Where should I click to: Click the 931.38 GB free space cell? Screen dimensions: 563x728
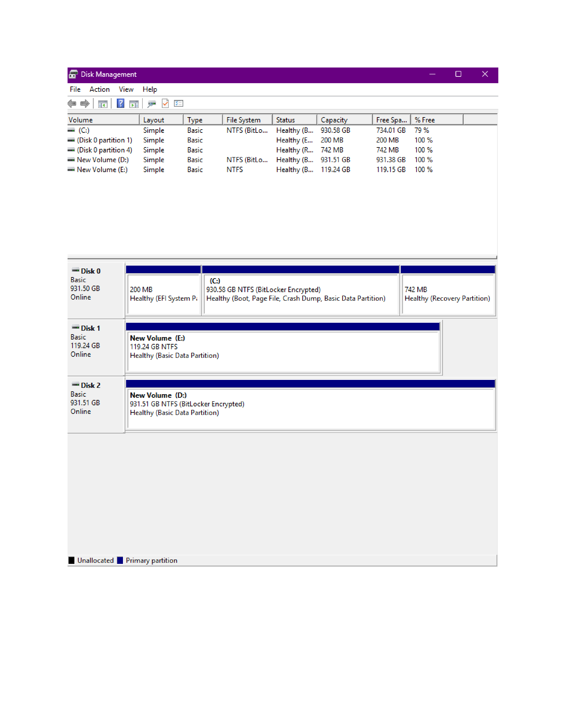click(x=391, y=160)
